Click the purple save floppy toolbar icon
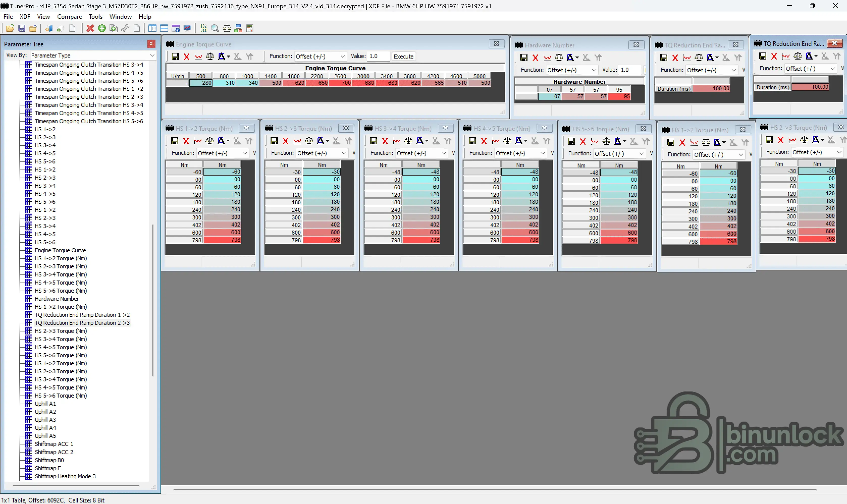This screenshot has width=847, height=504. pos(21,28)
